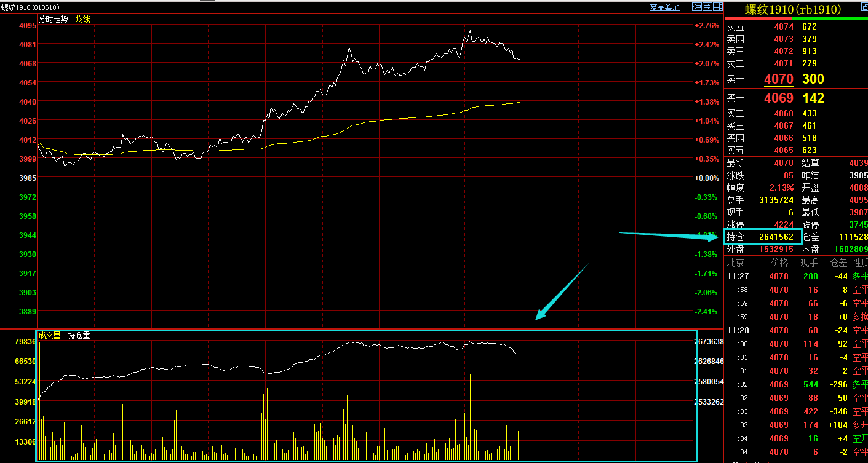868x463 pixels.
Task: Select the 卖三 4072 order row
Action: click(x=796, y=51)
